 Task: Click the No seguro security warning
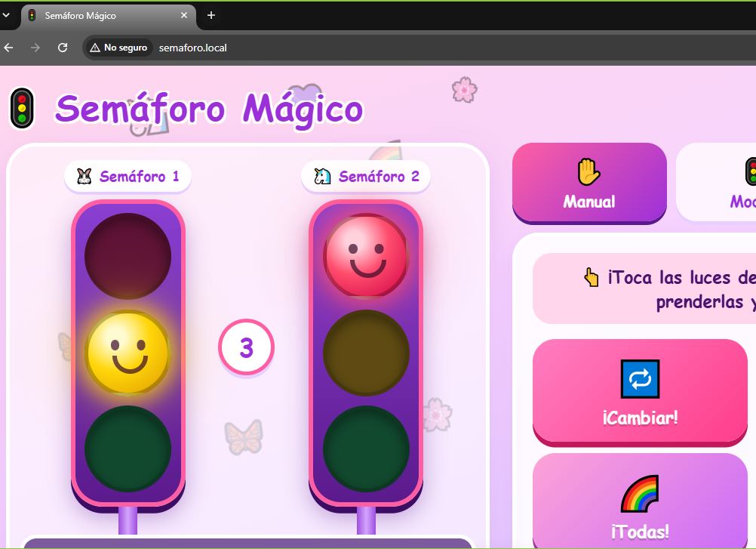point(118,48)
